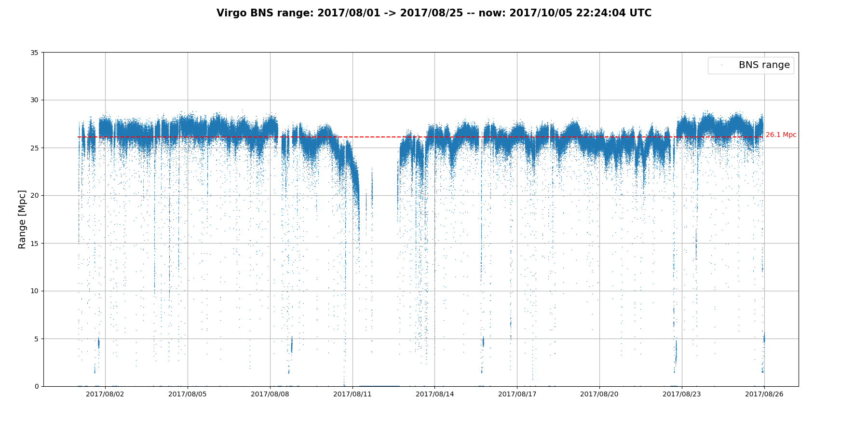Click the 2017/08/23 date tick label
Viewport: 868px width, 434px height.
[682, 394]
